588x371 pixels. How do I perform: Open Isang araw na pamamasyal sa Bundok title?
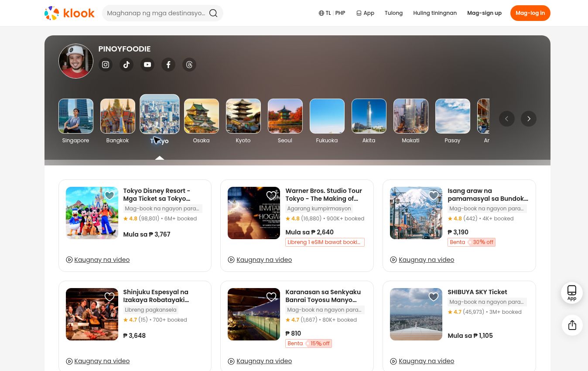[488, 195]
